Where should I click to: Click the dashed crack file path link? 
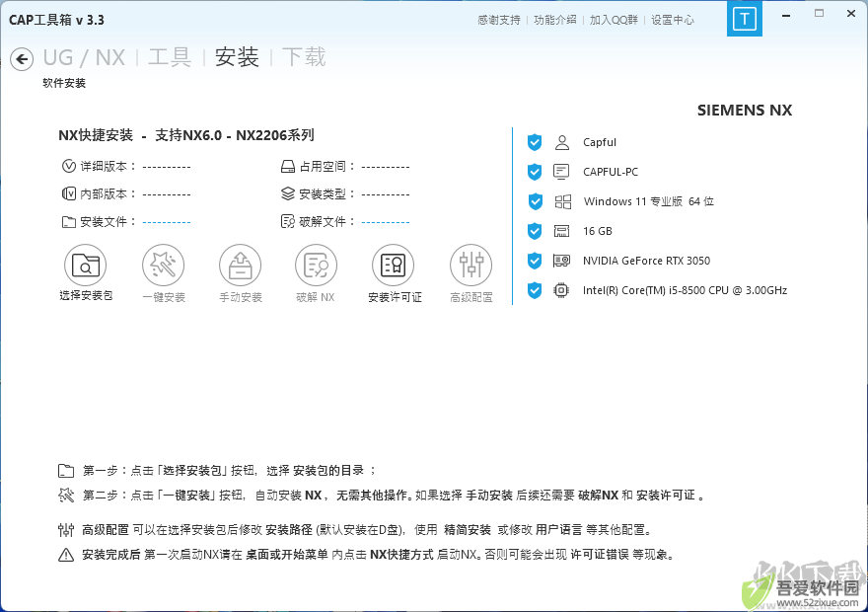pos(386,222)
